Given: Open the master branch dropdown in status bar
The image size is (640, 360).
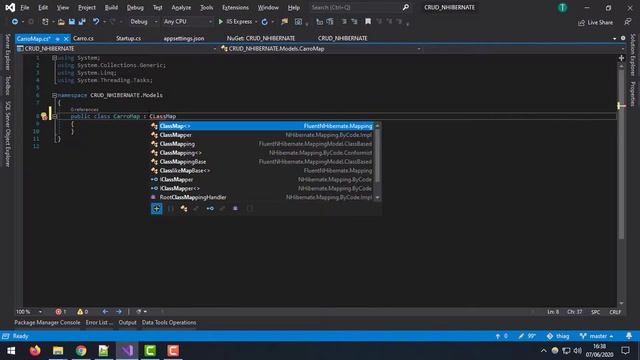Looking at the screenshot, I should click(597, 336).
